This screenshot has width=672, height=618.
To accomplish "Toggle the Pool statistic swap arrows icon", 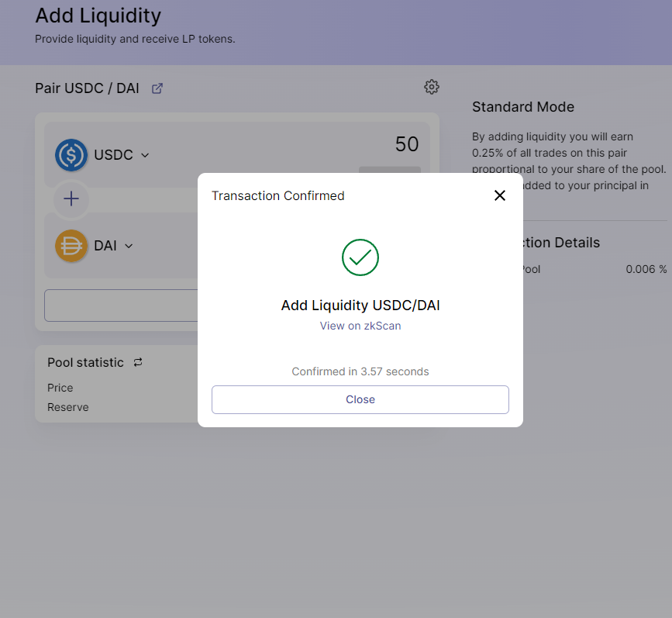I will (137, 362).
